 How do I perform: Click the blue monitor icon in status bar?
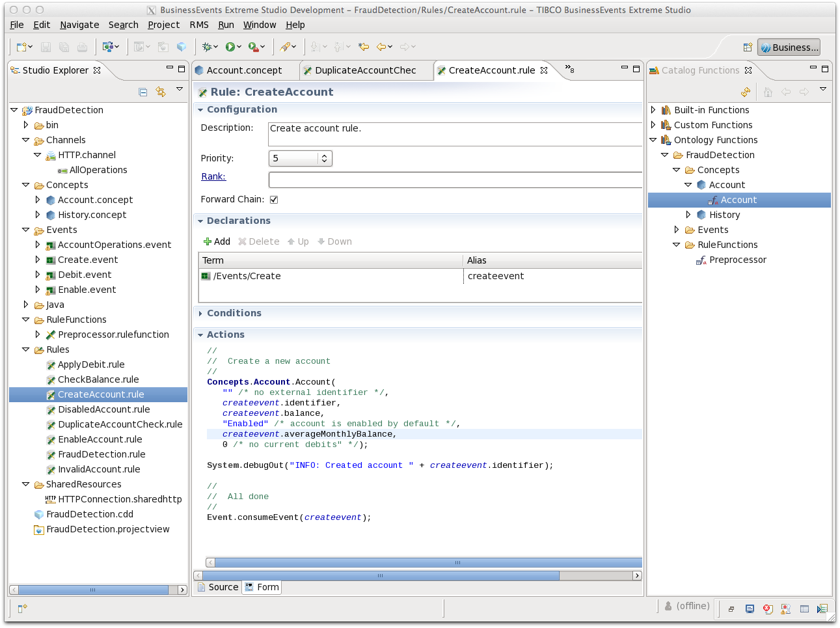750,609
